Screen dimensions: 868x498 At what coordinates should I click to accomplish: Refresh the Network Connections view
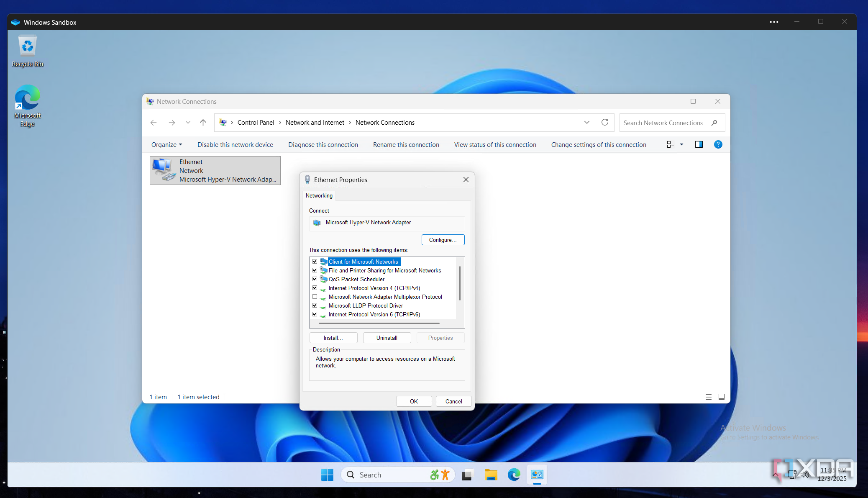click(605, 122)
